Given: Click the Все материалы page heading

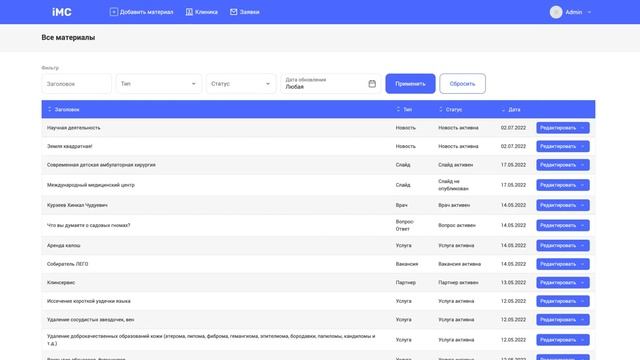Looking at the screenshot, I should click(68, 37).
